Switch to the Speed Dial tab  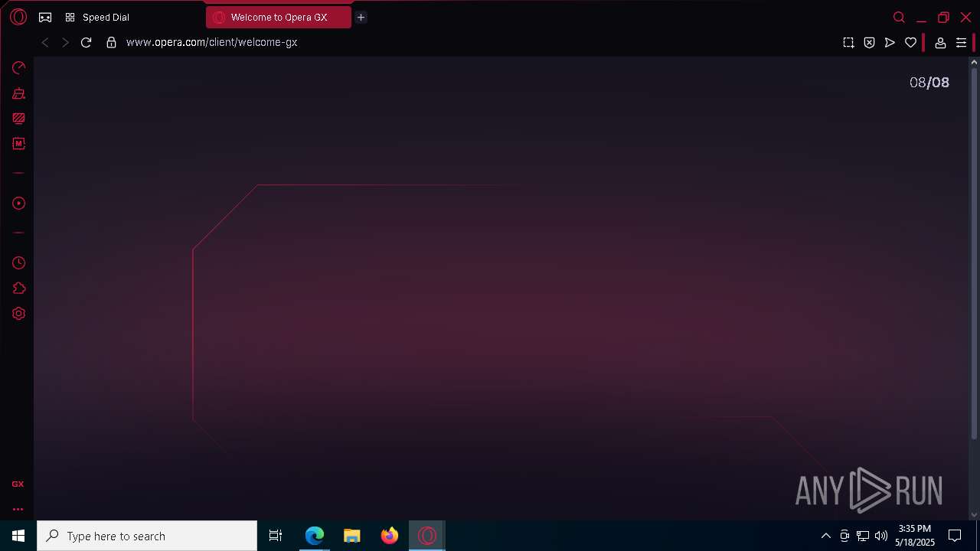click(106, 17)
